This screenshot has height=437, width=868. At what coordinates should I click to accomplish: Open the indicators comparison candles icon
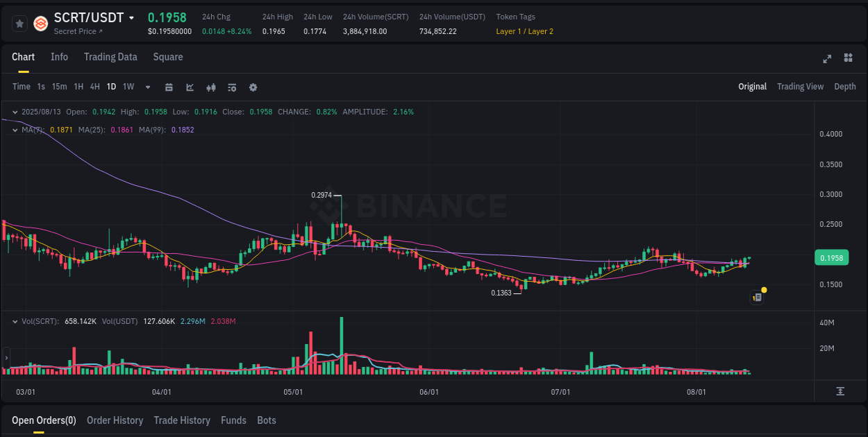210,87
